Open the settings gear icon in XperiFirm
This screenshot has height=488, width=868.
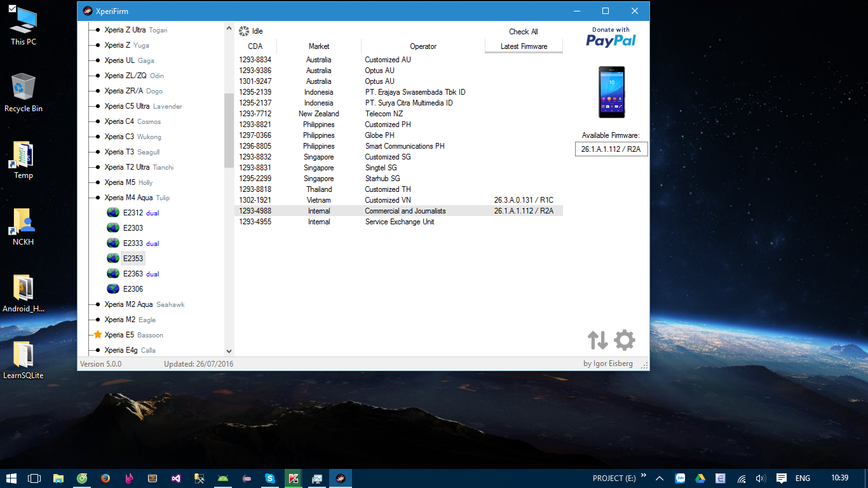pyautogui.click(x=625, y=340)
